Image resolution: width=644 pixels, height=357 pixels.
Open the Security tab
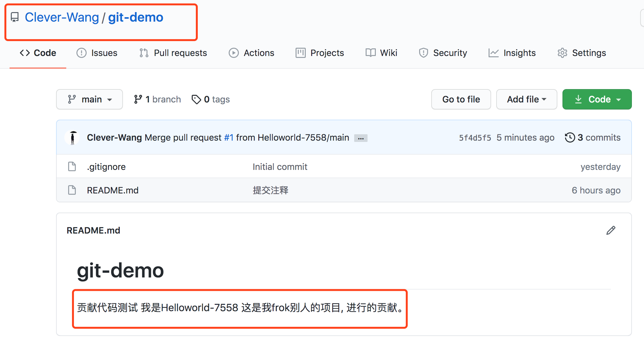click(x=443, y=53)
